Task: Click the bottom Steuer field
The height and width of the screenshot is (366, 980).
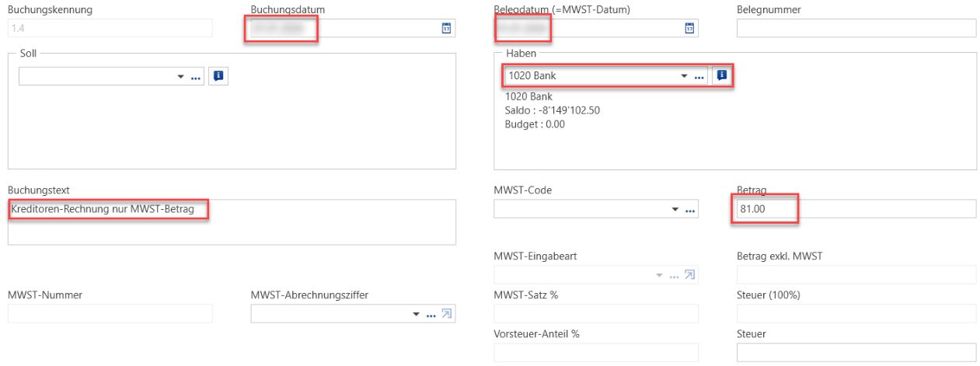Action: [856, 352]
